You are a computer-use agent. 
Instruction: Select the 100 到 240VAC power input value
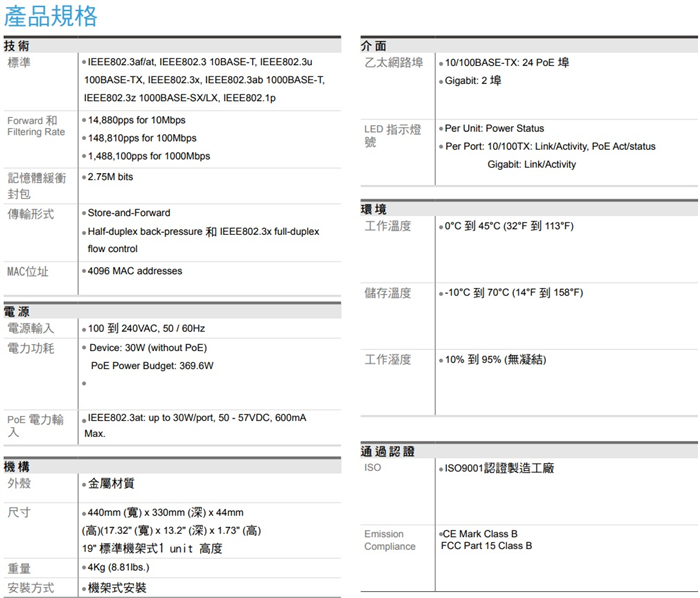146,328
